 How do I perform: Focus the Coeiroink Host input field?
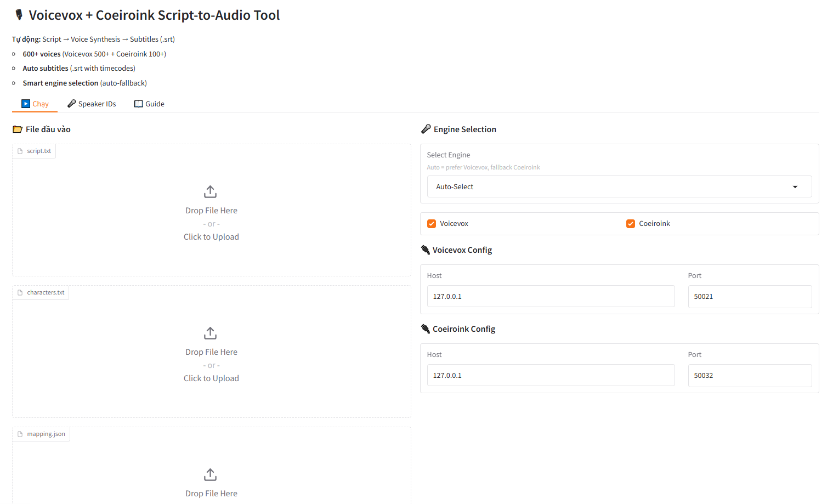pos(551,375)
